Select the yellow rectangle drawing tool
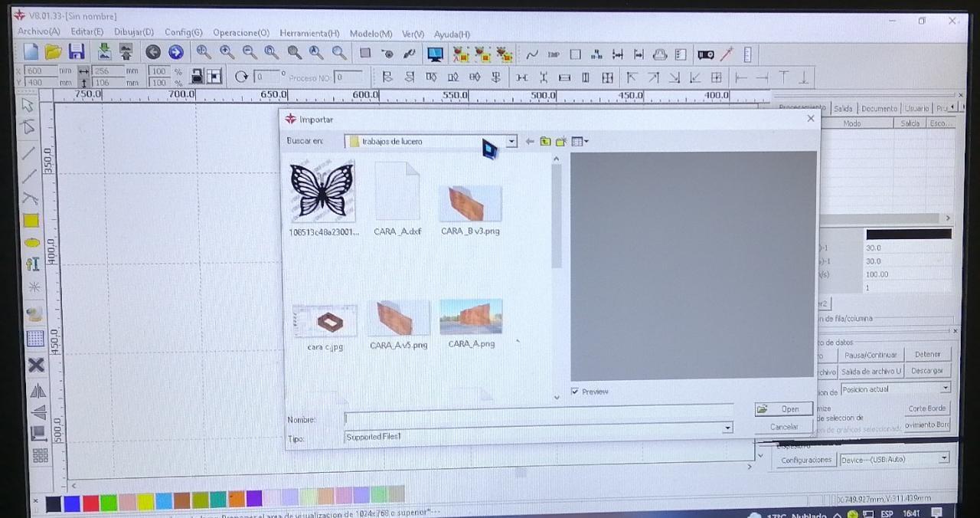Screen dimensions: 980x518 point(31,221)
